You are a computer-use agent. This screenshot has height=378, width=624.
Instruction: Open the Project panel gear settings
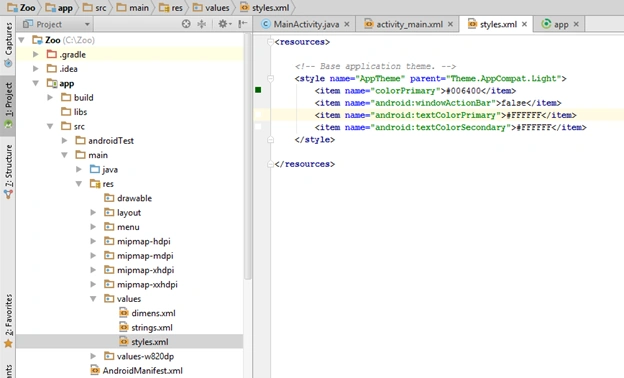pos(224,24)
